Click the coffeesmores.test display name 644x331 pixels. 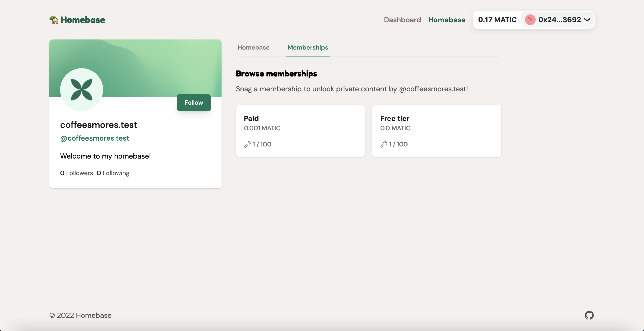pos(98,125)
